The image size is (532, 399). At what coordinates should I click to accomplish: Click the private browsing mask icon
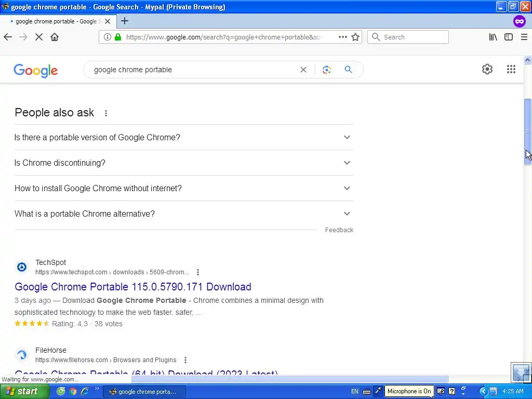click(519, 21)
